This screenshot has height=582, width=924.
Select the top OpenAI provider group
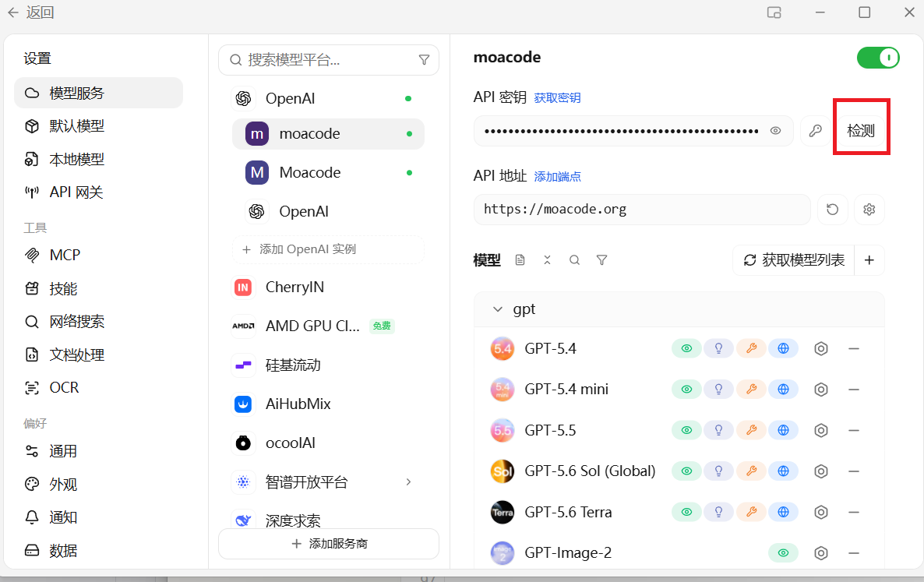click(328, 98)
